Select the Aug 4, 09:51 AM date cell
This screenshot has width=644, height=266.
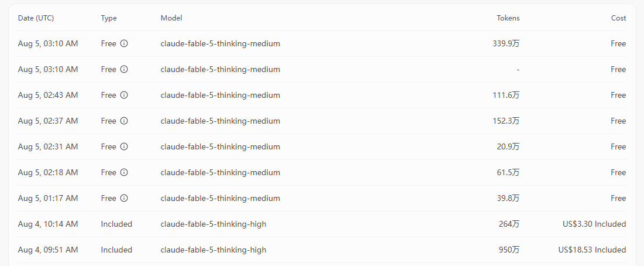click(x=48, y=250)
